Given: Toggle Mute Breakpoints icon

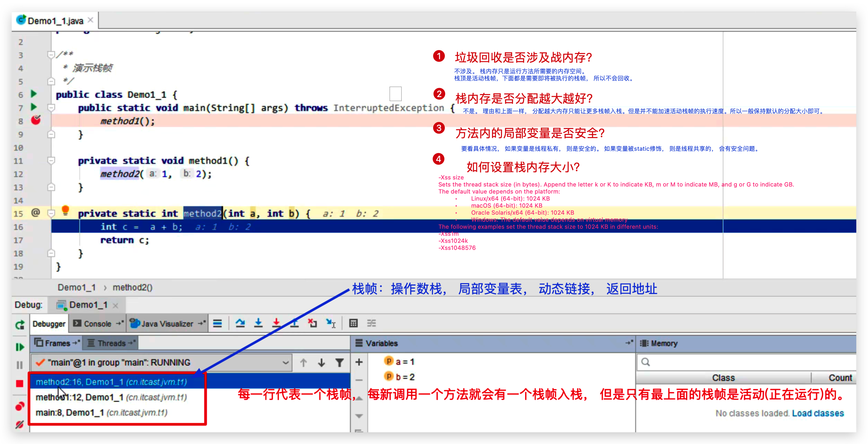Looking at the screenshot, I should tap(20, 424).
